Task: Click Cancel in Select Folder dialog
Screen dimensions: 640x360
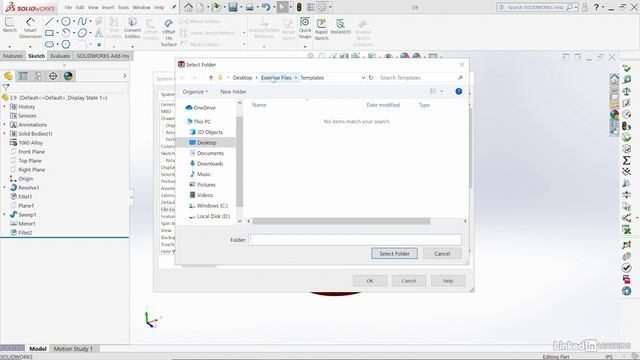Action: pyautogui.click(x=442, y=253)
